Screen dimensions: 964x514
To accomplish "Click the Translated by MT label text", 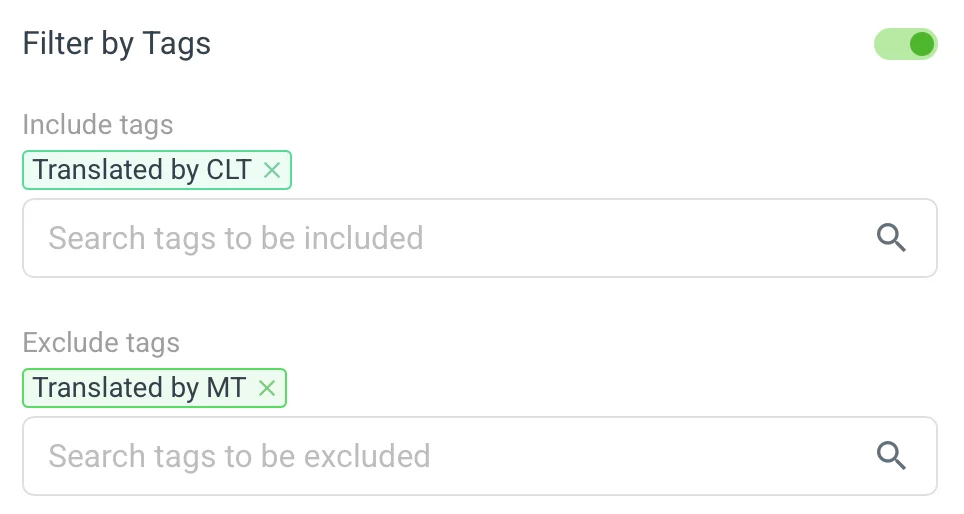I will click(139, 388).
